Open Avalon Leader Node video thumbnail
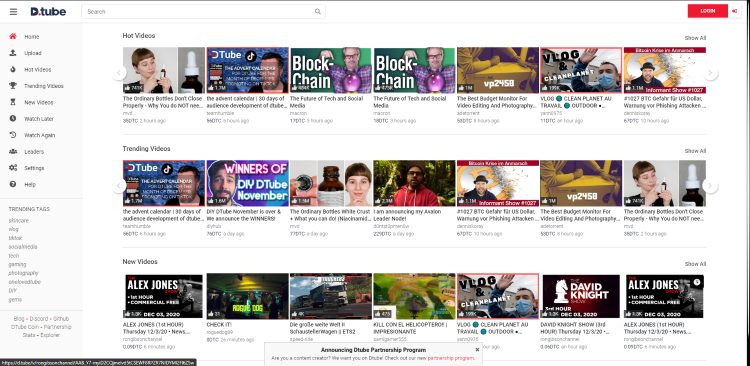Viewport: 750px width, 366px height. point(414,183)
